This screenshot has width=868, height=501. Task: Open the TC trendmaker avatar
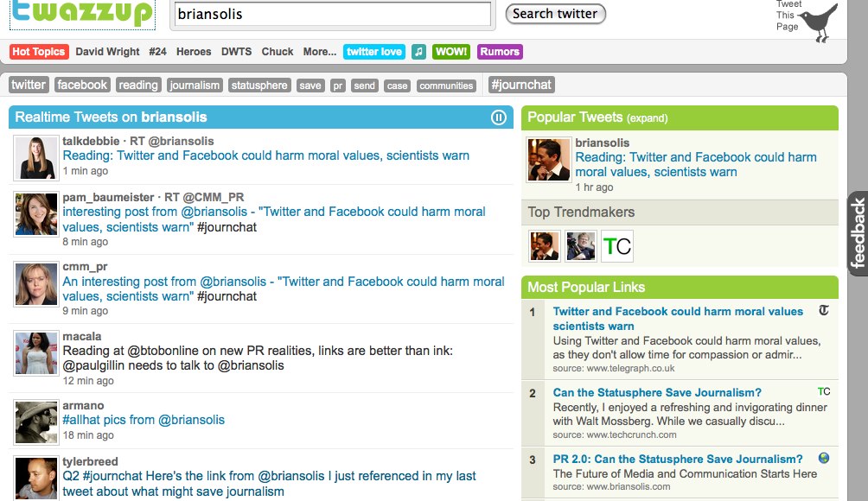tap(616, 246)
